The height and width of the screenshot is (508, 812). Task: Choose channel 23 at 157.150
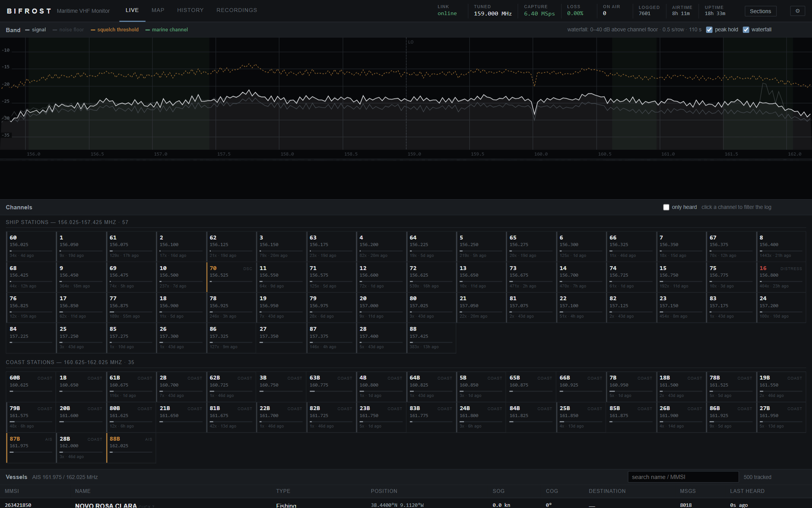tap(681, 308)
